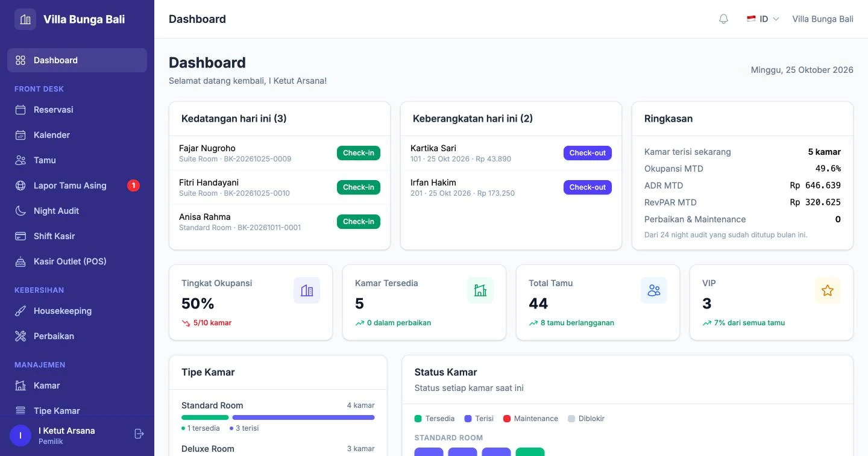Click the '5/10 kamar' text
This screenshot has height=456, width=868.
[212, 323]
